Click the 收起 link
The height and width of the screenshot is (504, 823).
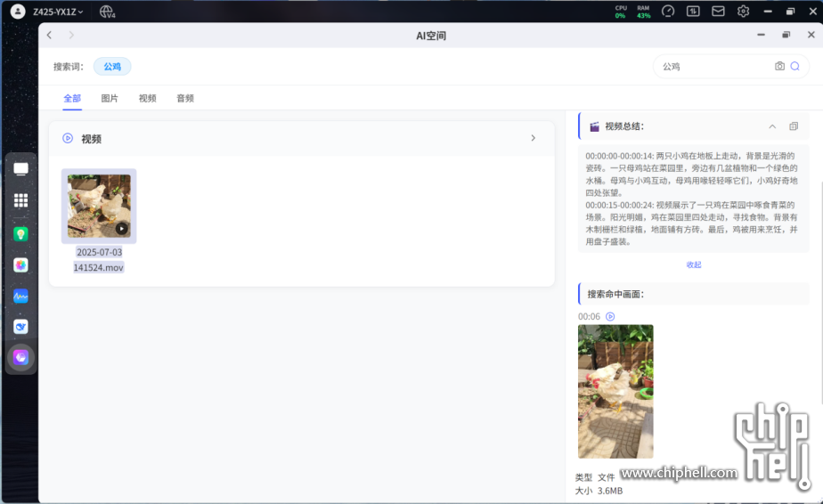pyautogui.click(x=694, y=264)
